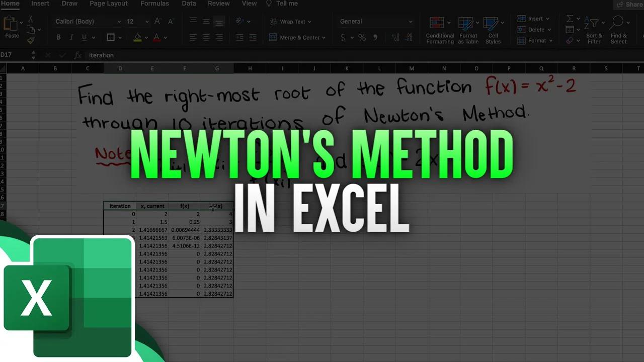Open the General number format dropdown
This screenshot has height=362, width=644.
(375, 21)
